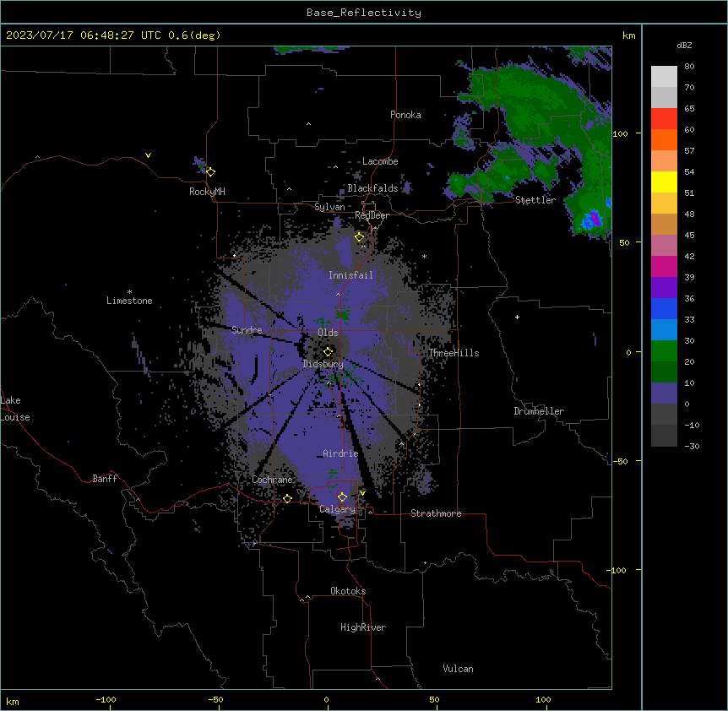The image size is (728, 711).
Task: Click the Olds label
Action: [x=328, y=333]
